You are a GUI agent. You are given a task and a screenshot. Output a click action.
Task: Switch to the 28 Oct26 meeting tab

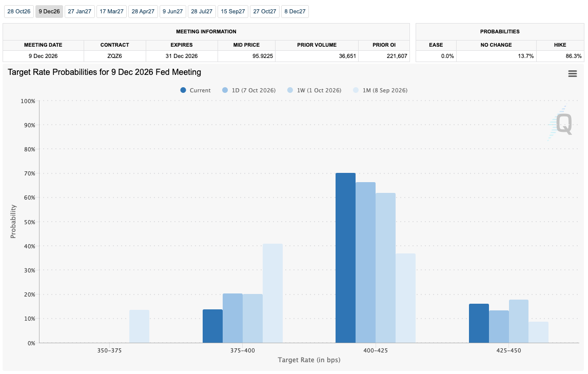[19, 11]
